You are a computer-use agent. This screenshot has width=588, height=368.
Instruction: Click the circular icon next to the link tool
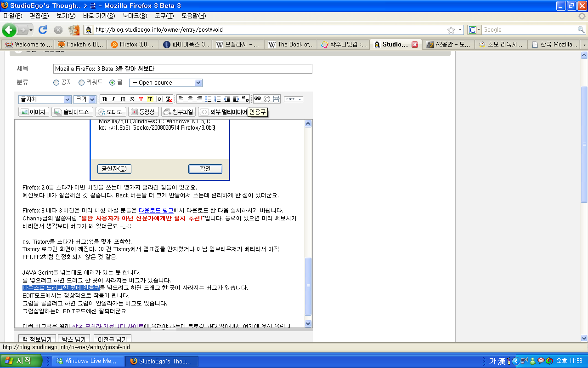267,99
